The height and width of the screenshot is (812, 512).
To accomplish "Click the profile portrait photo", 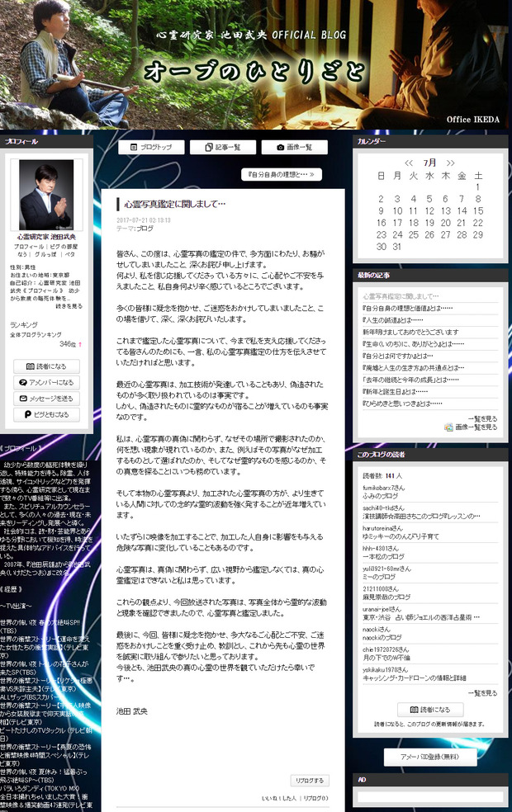I will click(46, 194).
